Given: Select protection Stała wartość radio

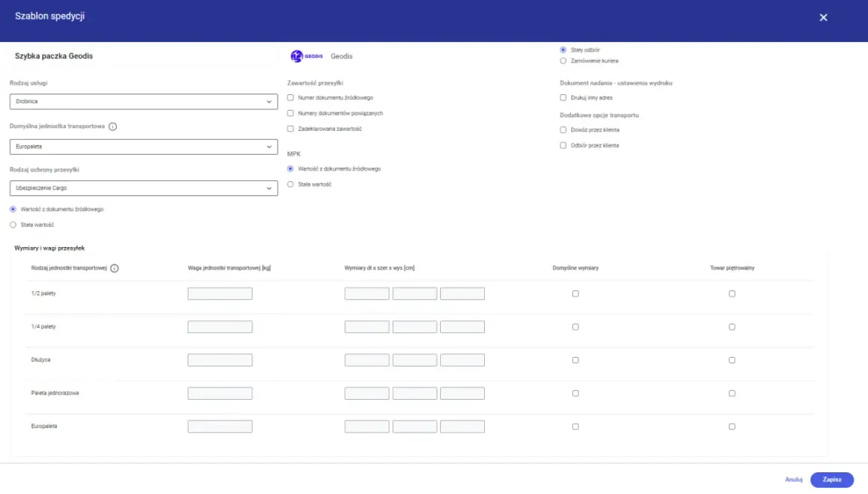Looking at the screenshot, I should tap(13, 225).
